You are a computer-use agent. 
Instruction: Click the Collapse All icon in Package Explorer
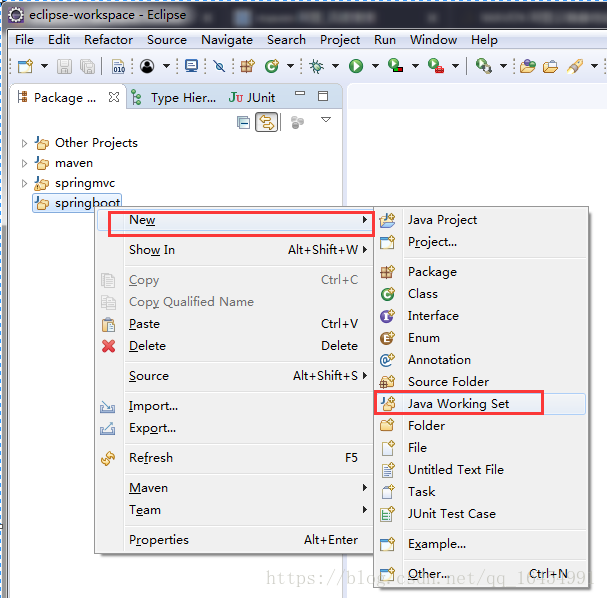pyautogui.click(x=243, y=123)
